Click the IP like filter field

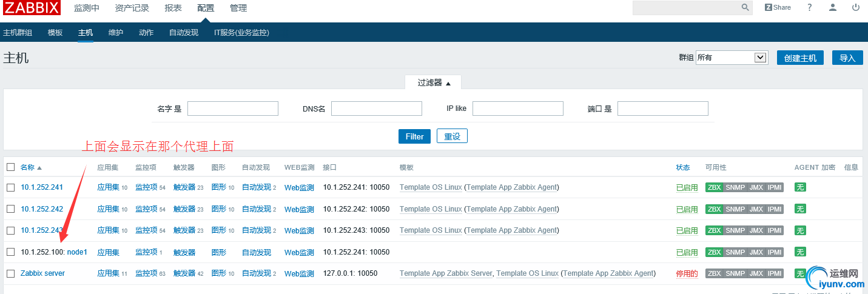[518, 109]
